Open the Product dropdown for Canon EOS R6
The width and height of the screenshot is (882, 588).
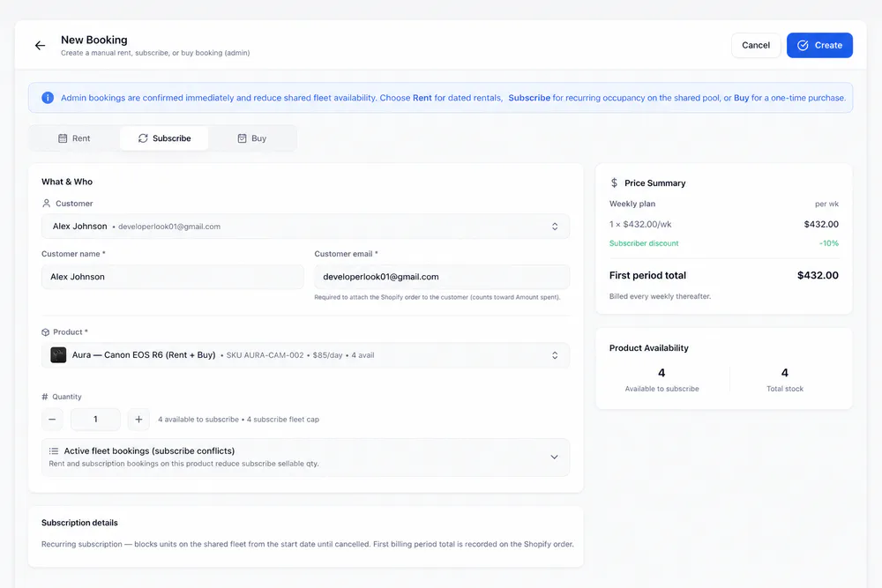[305, 355]
